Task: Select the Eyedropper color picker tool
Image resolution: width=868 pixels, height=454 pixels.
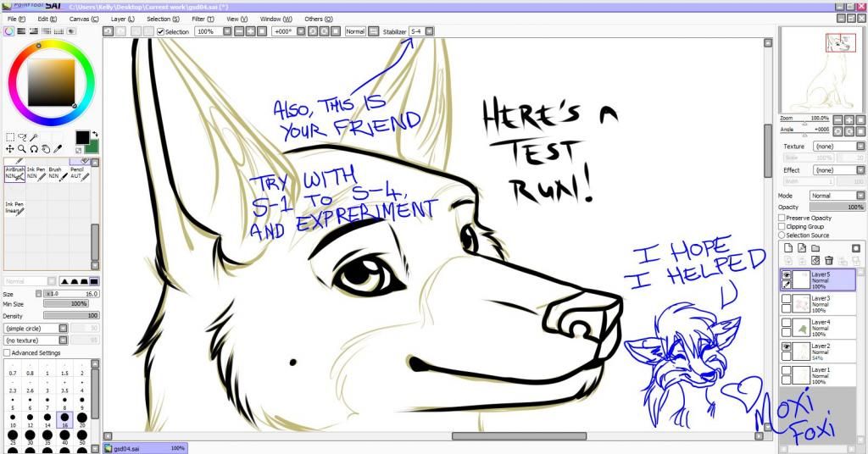Action: (59, 149)
